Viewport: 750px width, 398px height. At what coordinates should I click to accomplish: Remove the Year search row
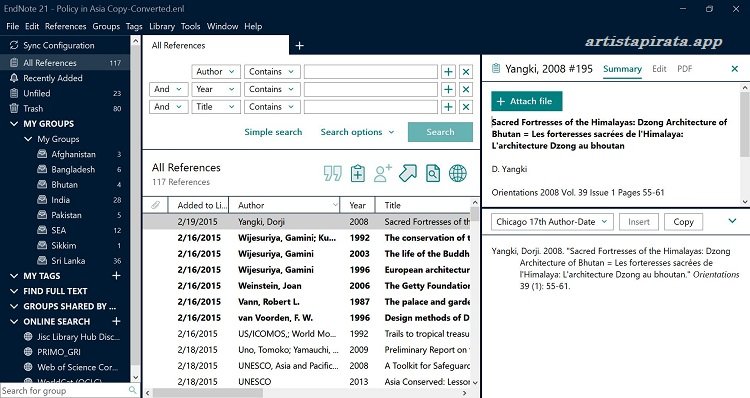pyautogui.click(x=466, y=89)
